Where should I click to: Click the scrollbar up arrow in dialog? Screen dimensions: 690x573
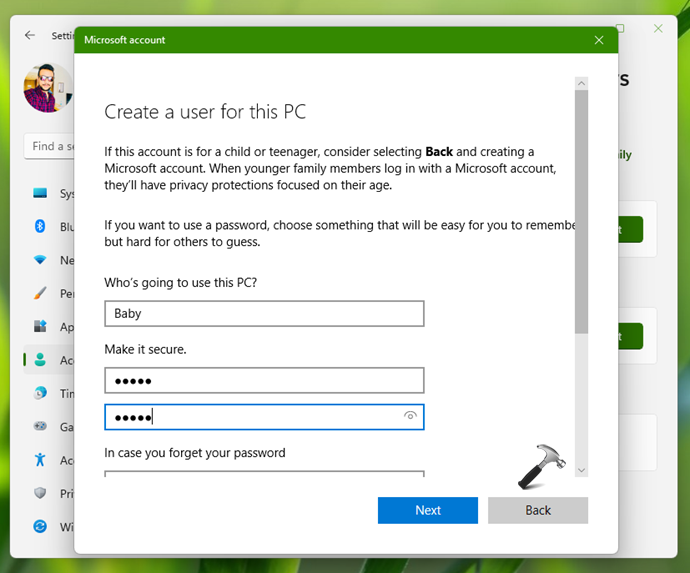pyautogui.click(x=581, y=83)
